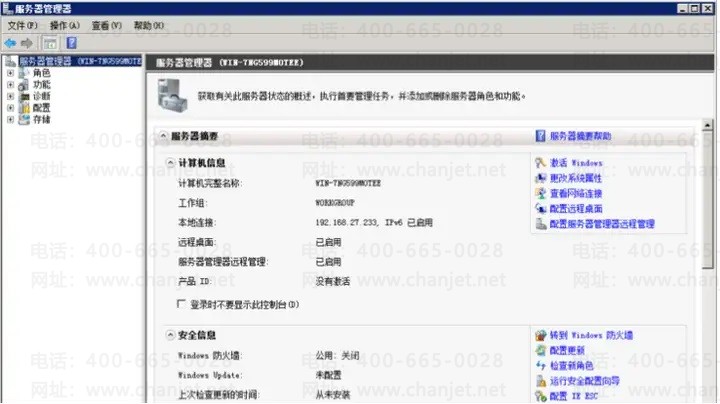The width and height of the screenshot is (720, 404).
Task: Click the 激活 Windows link
Action: (x=576, y=163)
